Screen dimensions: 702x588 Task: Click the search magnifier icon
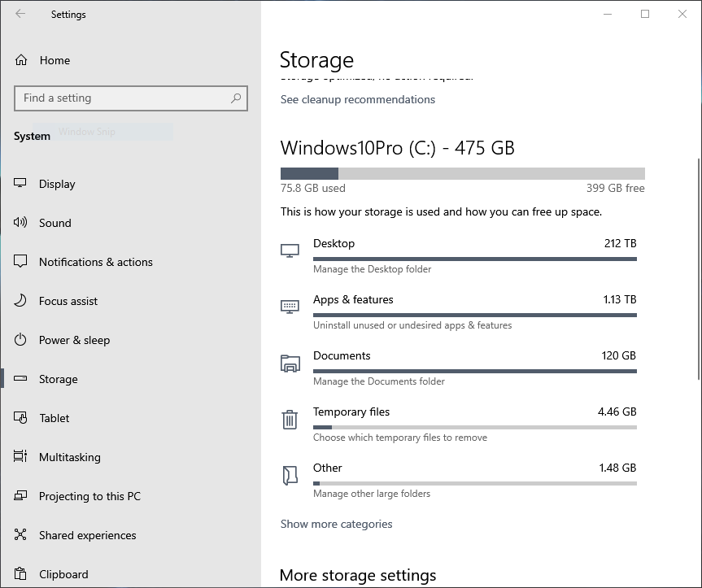click(236, 98)
